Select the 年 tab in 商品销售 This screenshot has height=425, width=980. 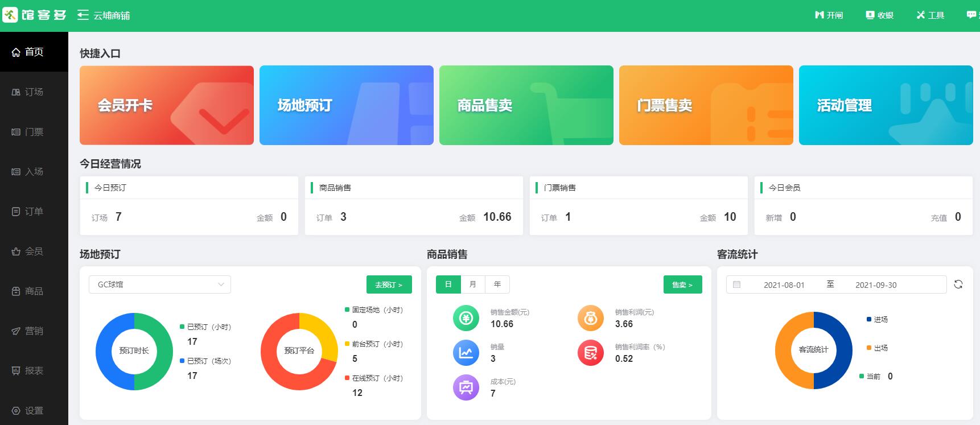[x=497, y=284]
